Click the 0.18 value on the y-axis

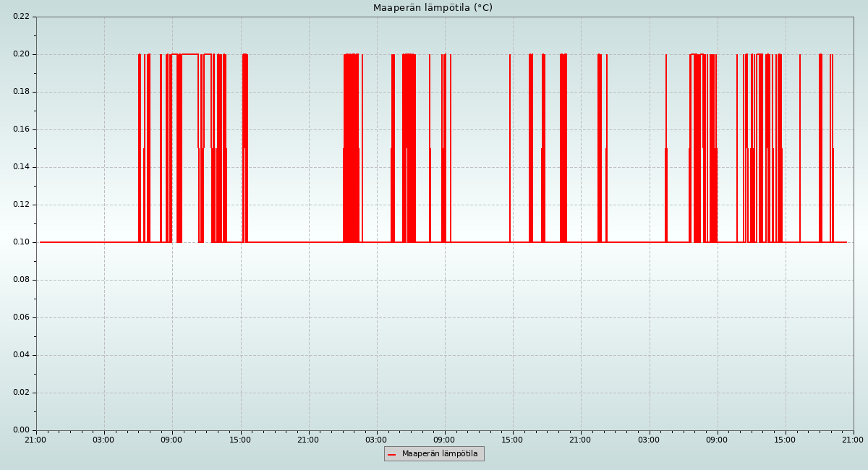(x=21, y=92)
